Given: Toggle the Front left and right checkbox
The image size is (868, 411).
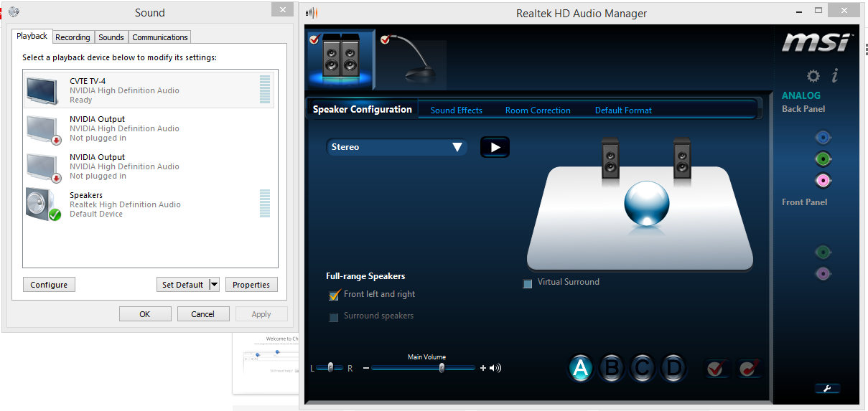Looking at the screenshot, I should pyautogui.click(x=334, y=295).
